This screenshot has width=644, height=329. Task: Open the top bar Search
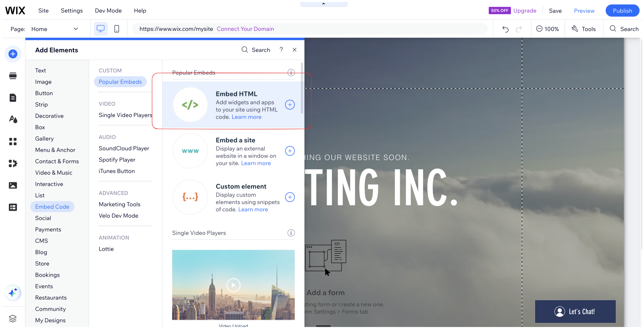(x=624, y=29)
